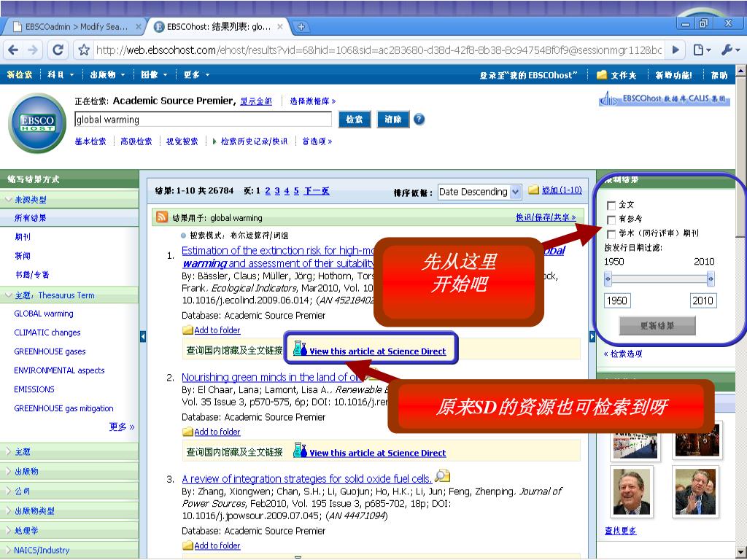The height and width of the screenshot is (560, 747).
Task: Expand 检索历史记录/快讯 panel
Action: (x=250, y=141)
